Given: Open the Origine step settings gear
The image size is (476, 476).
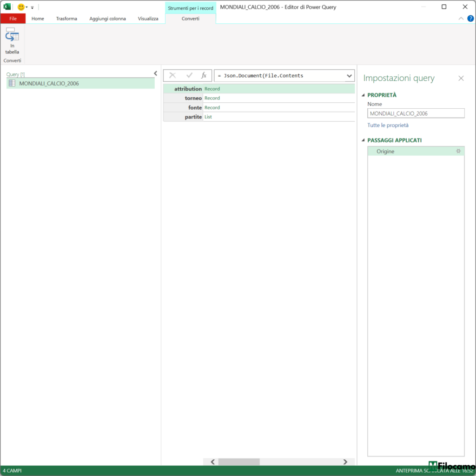Looking at the screenshot, I should (x=458, y=151).
